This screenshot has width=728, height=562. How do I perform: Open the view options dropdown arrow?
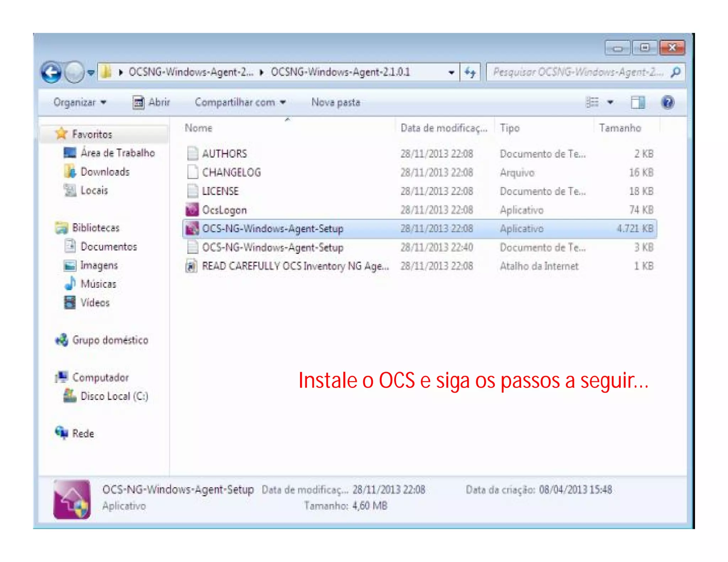[x=610, y=102]
